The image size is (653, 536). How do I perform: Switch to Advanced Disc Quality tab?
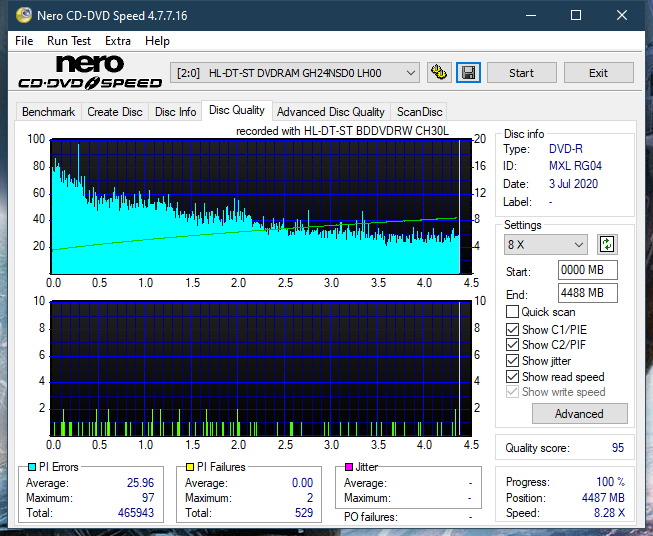(331, 112)
